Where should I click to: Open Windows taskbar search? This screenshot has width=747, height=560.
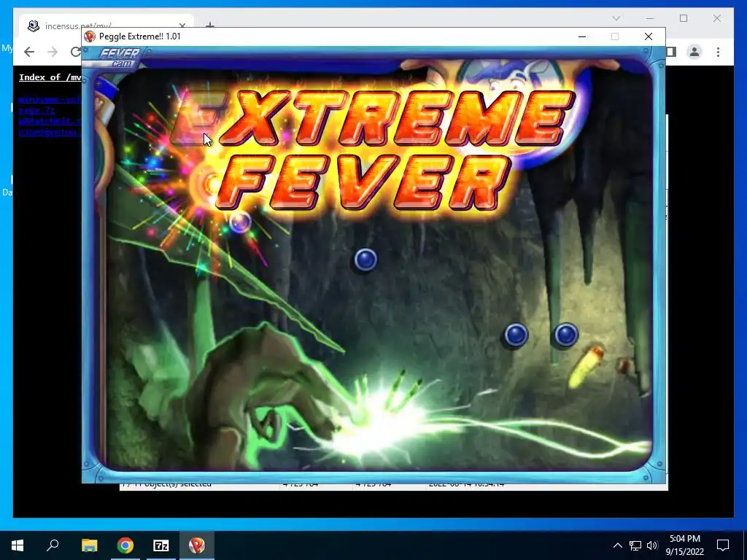coord(53,545)
